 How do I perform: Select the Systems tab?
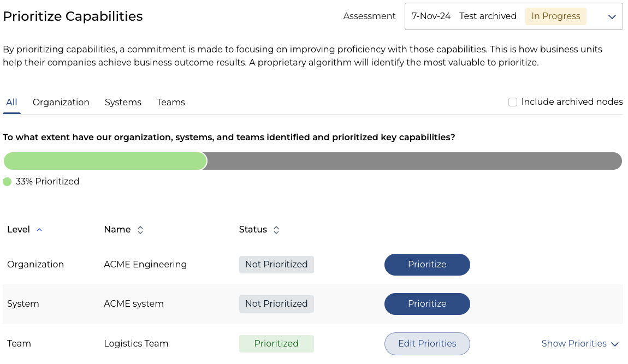pyautogui.click(x=123, y=102)
